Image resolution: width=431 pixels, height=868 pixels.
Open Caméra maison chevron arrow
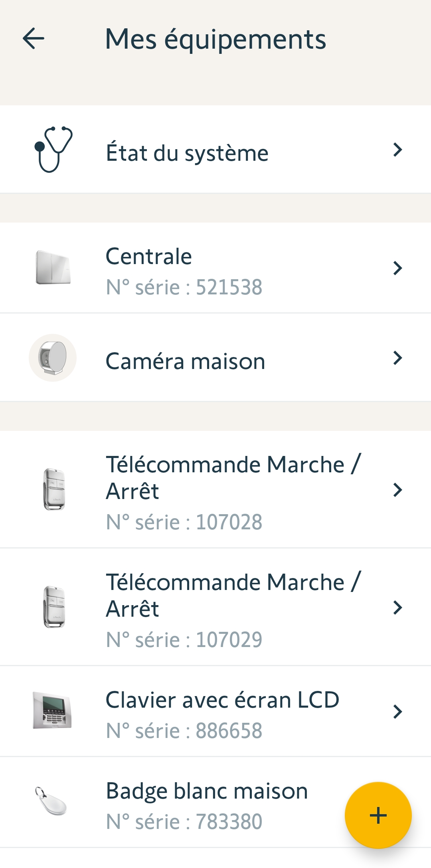click(397, 358)
